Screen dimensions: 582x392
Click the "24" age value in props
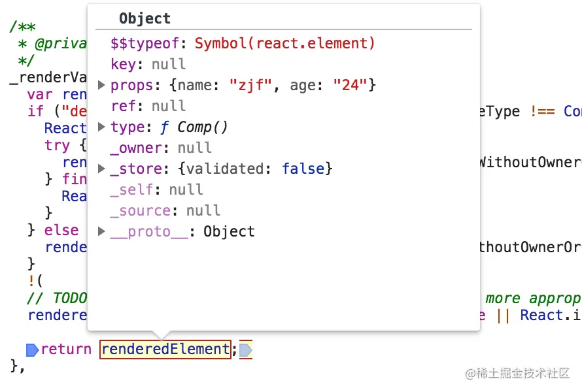click(350, 85)
